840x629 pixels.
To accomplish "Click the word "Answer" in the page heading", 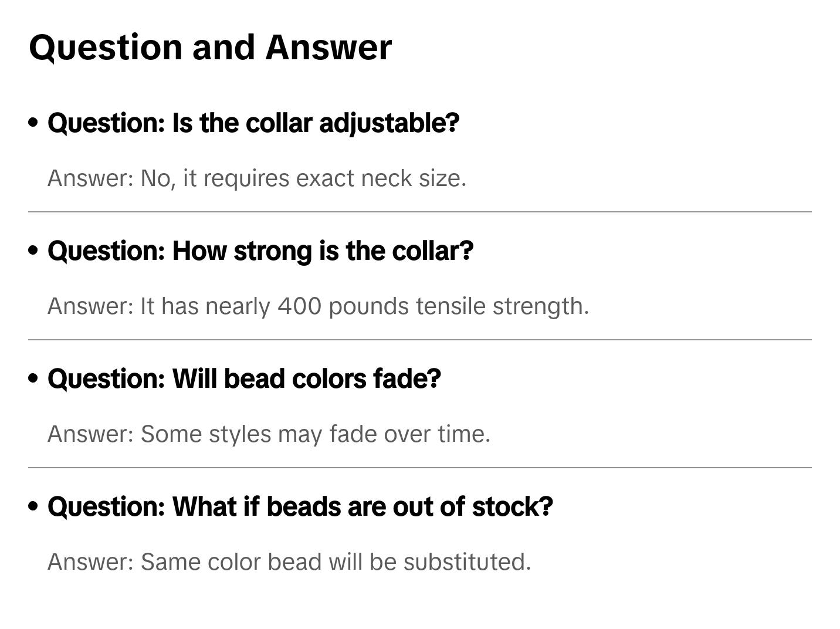I will [328, 47].
